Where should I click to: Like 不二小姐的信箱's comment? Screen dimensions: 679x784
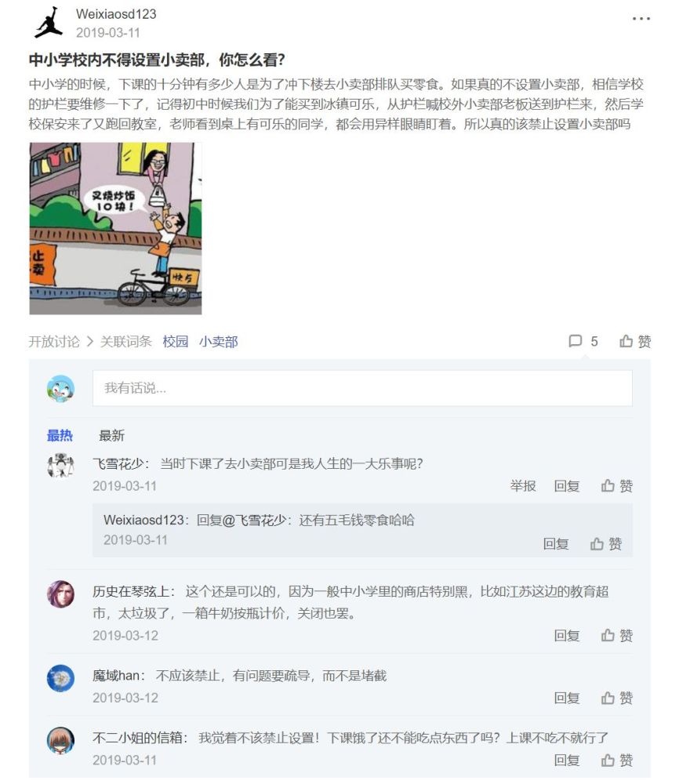616,760
